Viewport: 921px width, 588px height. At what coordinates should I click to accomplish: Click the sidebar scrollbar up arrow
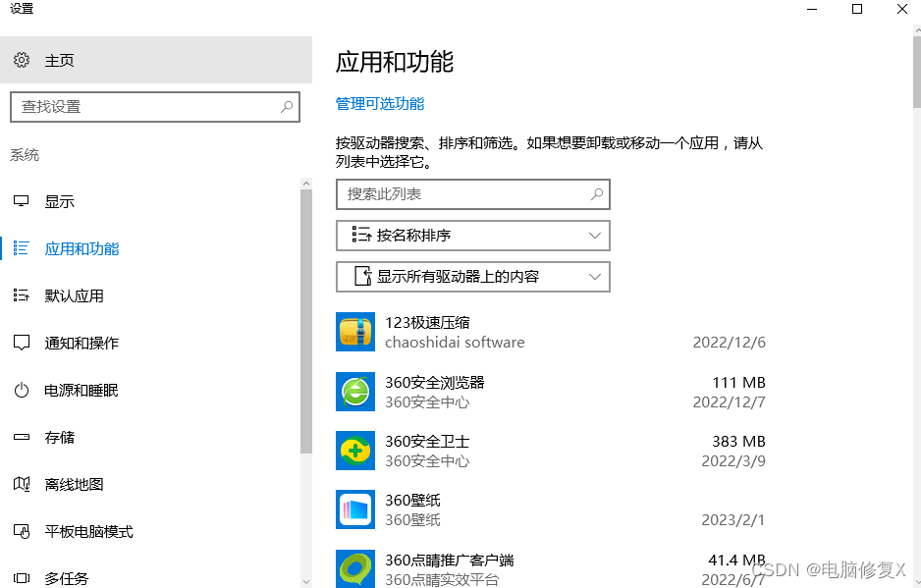tap(306, 184)
